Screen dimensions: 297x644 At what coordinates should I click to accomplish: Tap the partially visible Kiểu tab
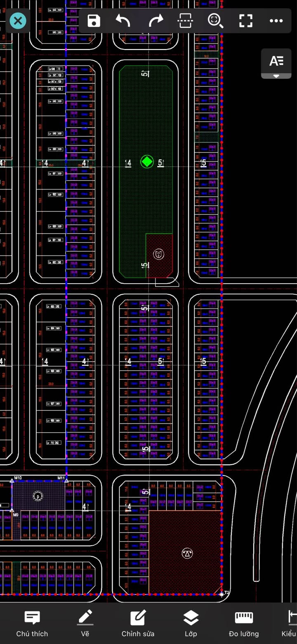click(x=291, y=624)
